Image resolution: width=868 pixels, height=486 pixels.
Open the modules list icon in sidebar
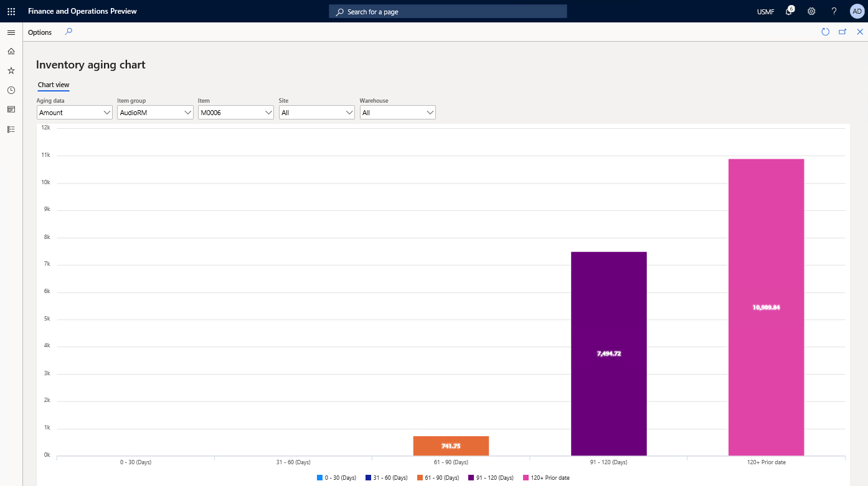(11, 129)
